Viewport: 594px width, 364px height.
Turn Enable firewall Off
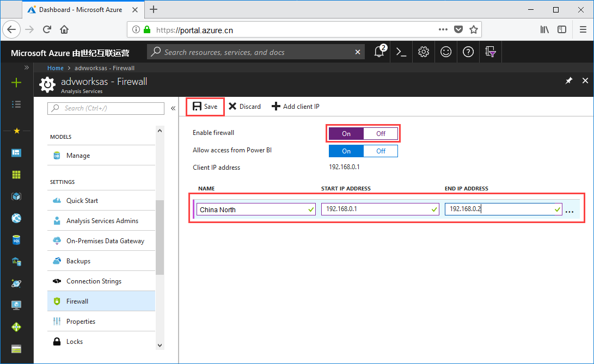coord(381,134)
